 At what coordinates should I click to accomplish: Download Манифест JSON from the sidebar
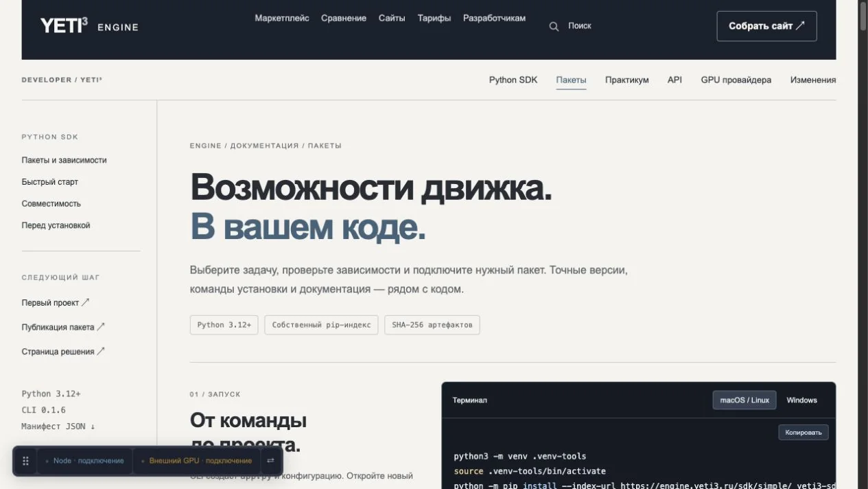point(58,427)
